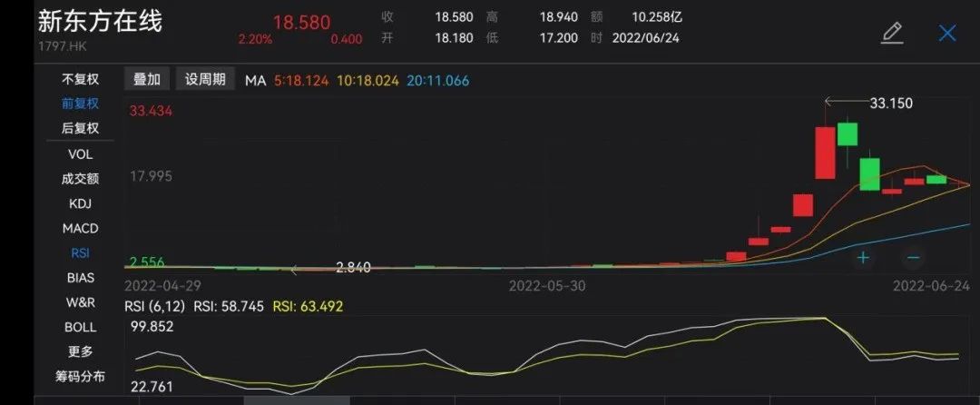The height and width of the screenshot is (405, 980).
Task: Zoom in with the plus icon
Action: 863,258
